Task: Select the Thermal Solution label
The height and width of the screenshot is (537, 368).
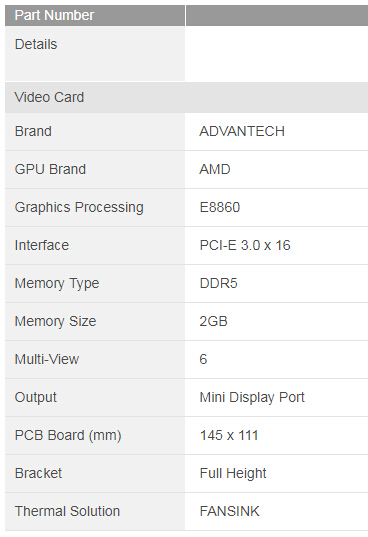Action: pos(67,512)
